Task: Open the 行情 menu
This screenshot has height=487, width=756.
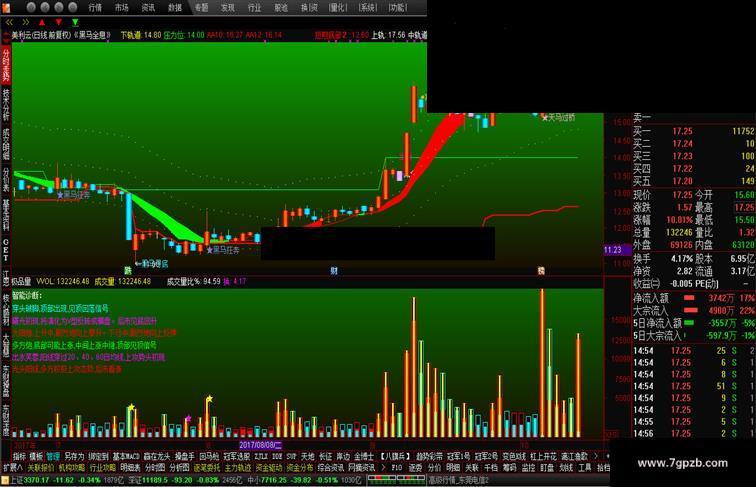Action: tap(95, 7)
